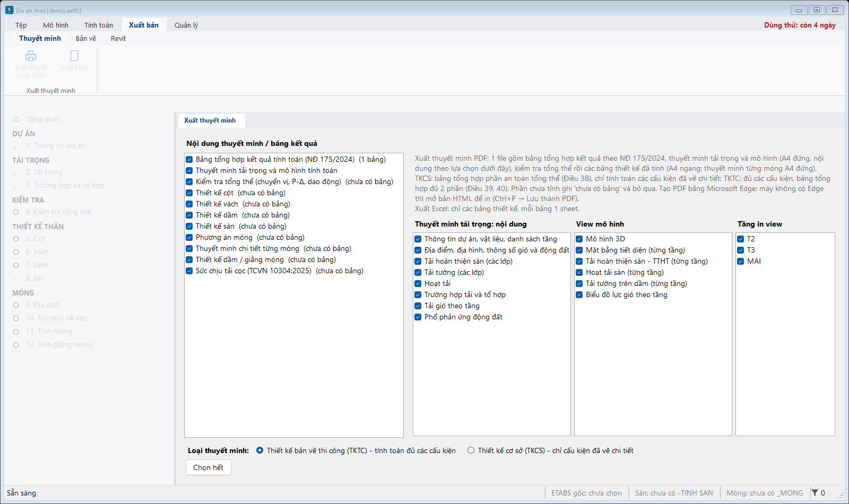Select 9. Địa chất in the sidebar
The width and height of the screenshot is (849, 504).
[x=42, y=305]
